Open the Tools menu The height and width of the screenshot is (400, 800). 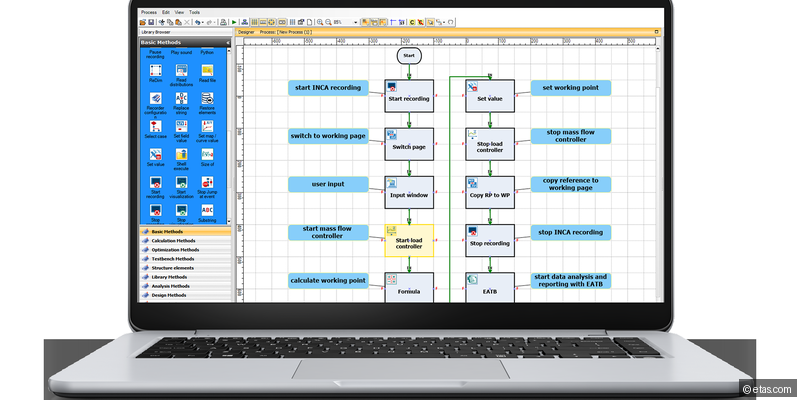coord(194,12)
